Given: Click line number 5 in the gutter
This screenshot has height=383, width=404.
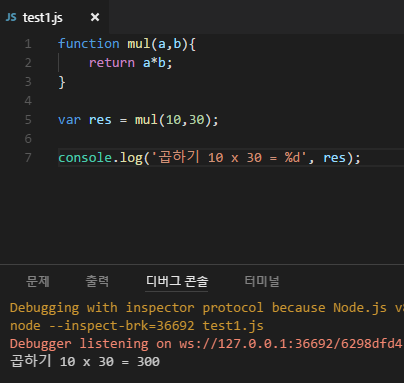Looking at the screenshot, I should point(28,120).
